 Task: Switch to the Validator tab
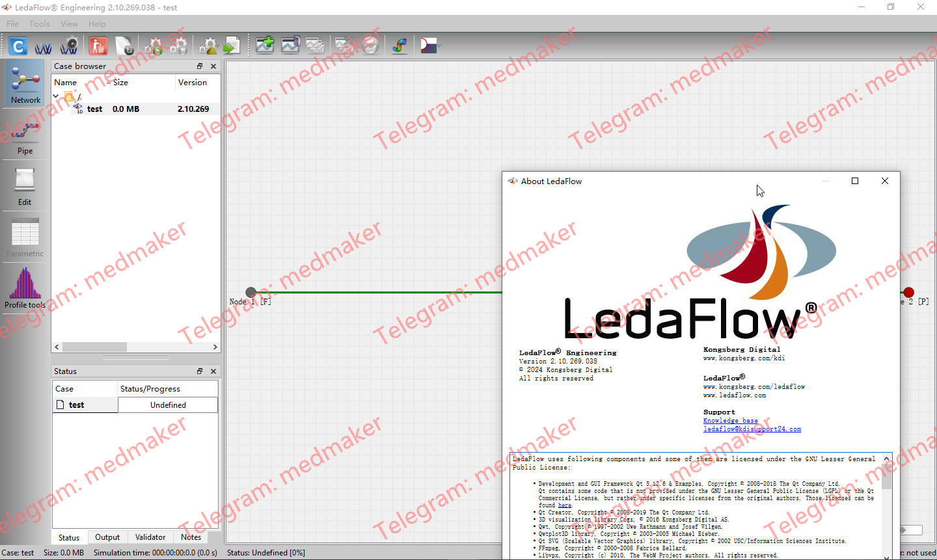click(150, 537)
